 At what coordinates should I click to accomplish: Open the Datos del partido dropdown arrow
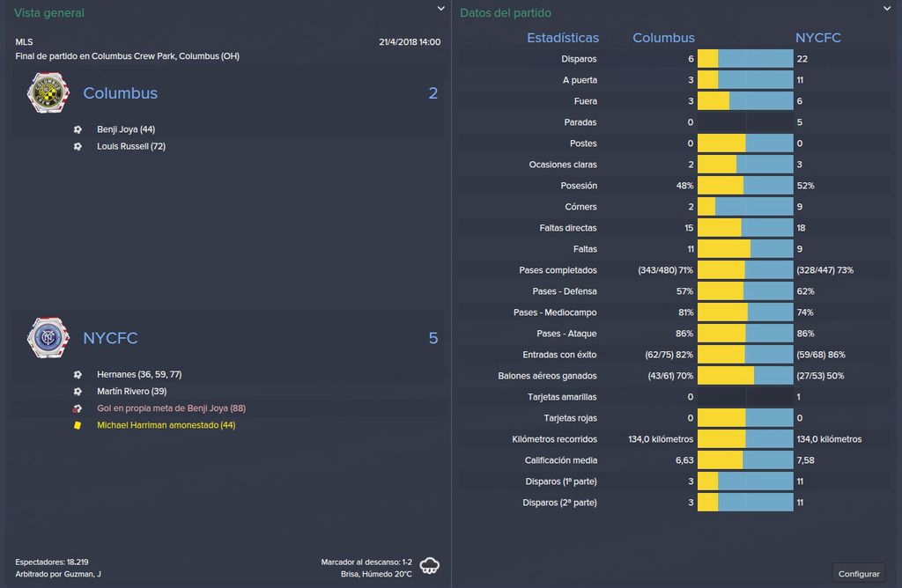[x=887, y=9]
